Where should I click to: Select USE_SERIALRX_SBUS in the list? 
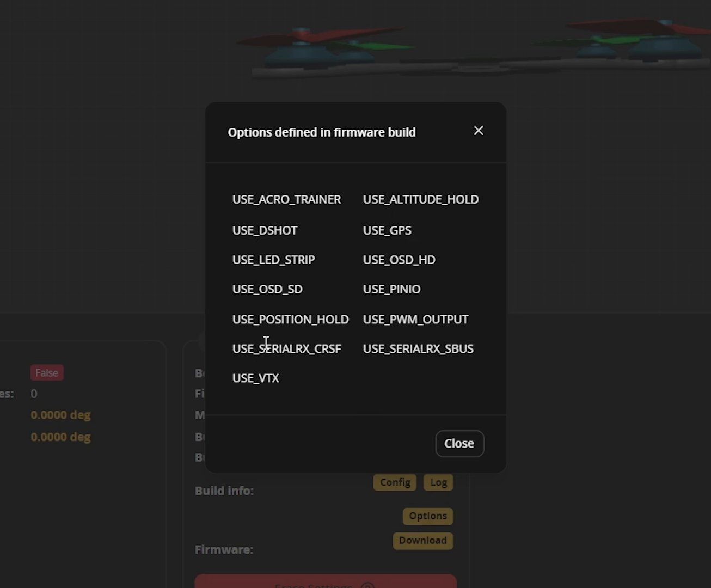coord(418,349)
